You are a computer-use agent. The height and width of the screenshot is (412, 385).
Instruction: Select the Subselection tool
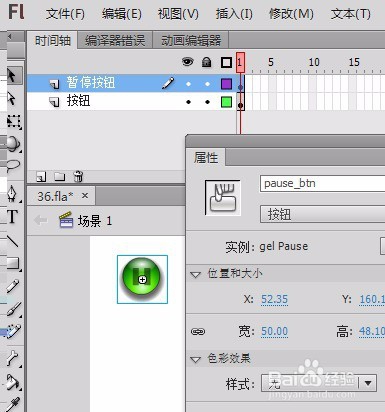12,99
